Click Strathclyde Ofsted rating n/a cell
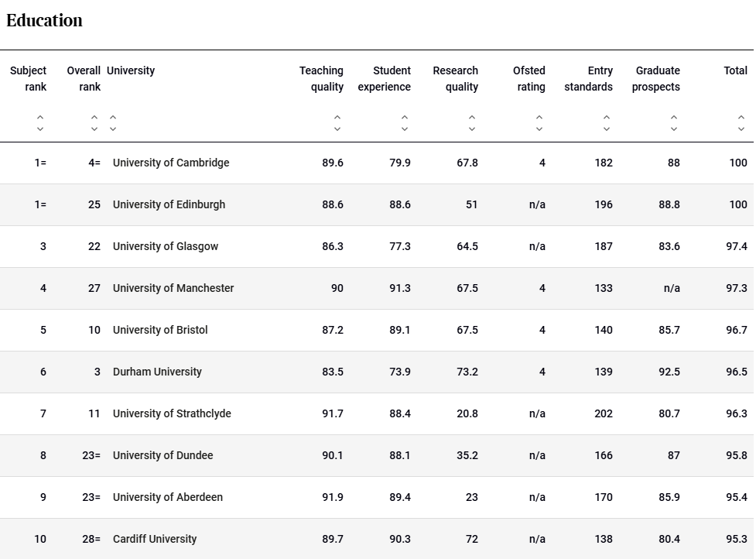The height and width of the screenshot is (559, 756). (537, 413)
